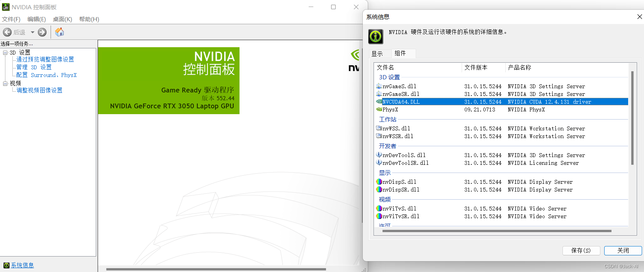Screen dimensions: 644x272
Task: Open the 文件(F) menu
Action: click(11, 19)
